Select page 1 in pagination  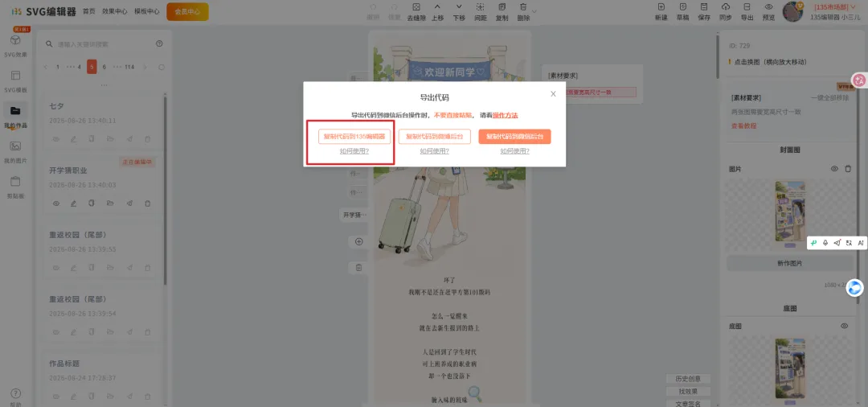coord(58,67)
